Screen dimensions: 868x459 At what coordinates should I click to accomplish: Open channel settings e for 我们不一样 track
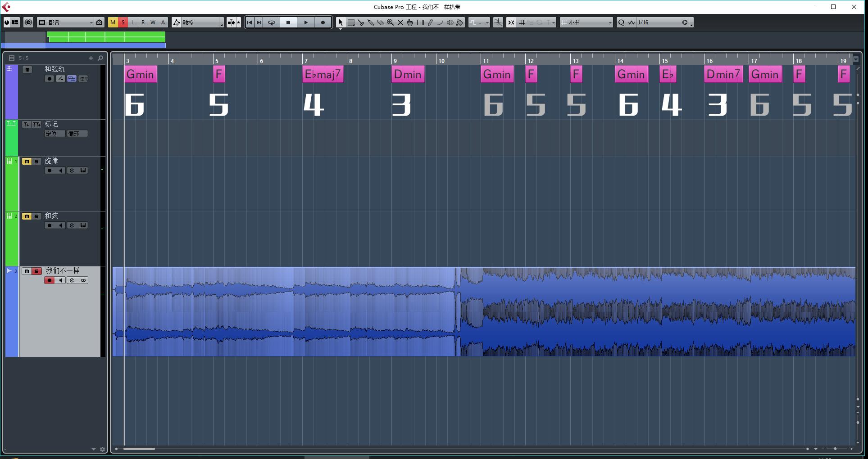tap(72, 280)
